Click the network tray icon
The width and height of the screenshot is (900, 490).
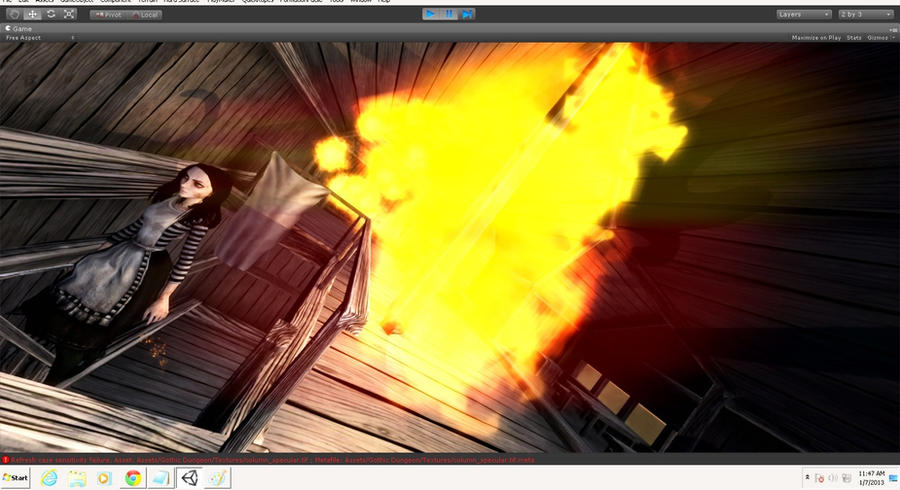tap(847, 478)
